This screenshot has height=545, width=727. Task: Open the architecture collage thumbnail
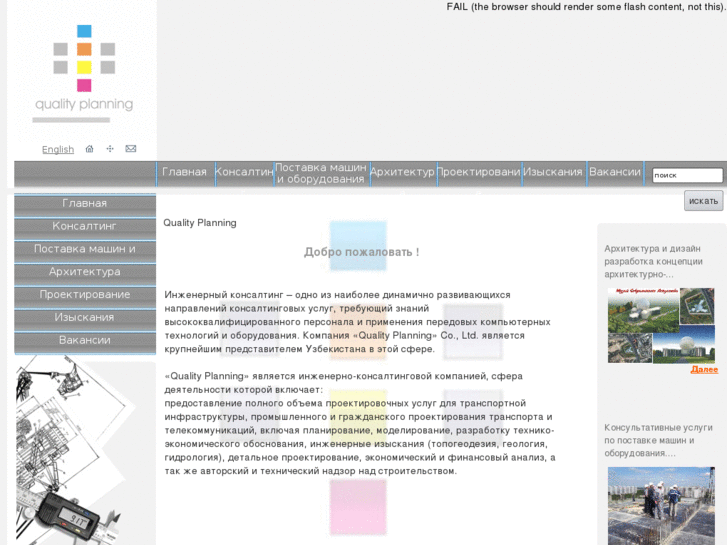tap(661, 326)
